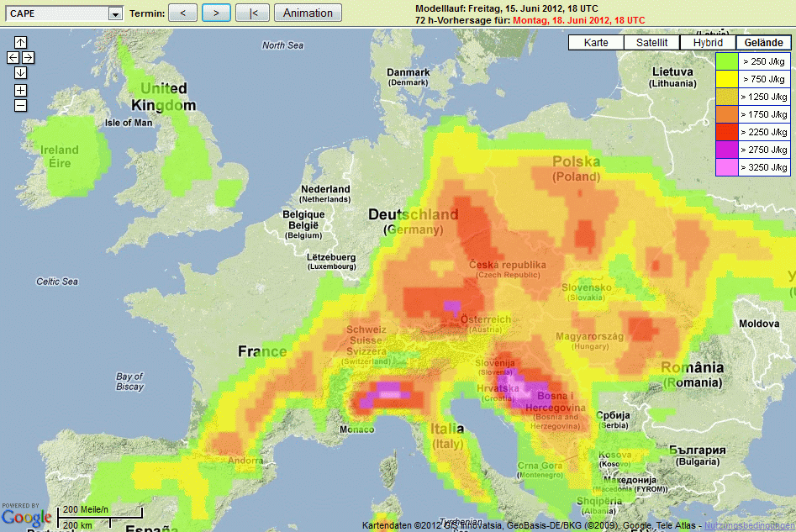Click the red > 2250 J/kg legend swatch
The width and height of the screenshot is (796, 532).
(726, 132)
